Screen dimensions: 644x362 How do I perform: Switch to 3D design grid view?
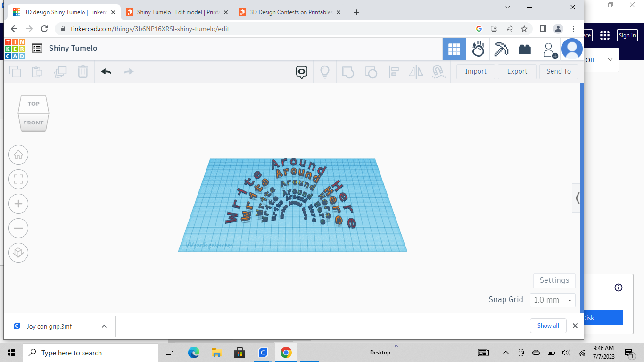(x=454, y=49)
